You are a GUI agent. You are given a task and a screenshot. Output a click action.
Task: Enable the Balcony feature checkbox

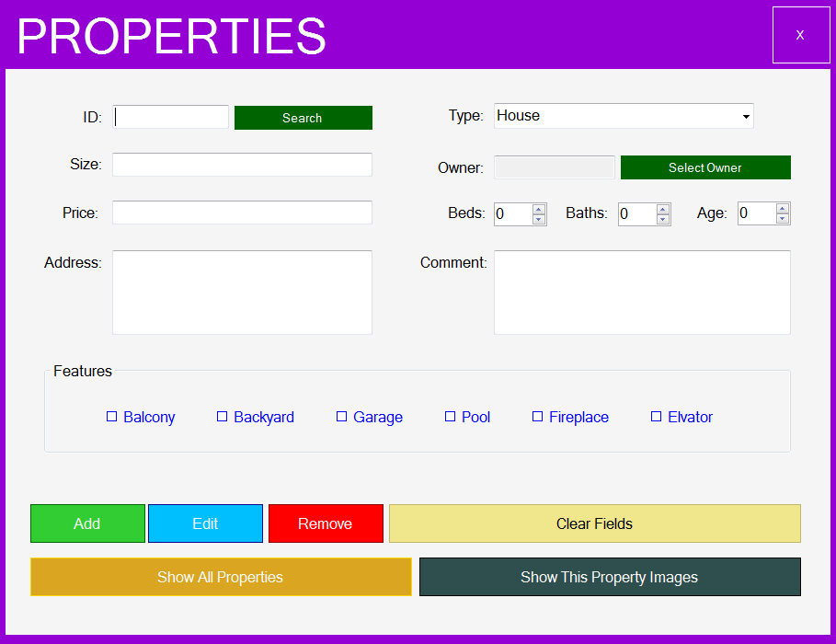(112, 417)
